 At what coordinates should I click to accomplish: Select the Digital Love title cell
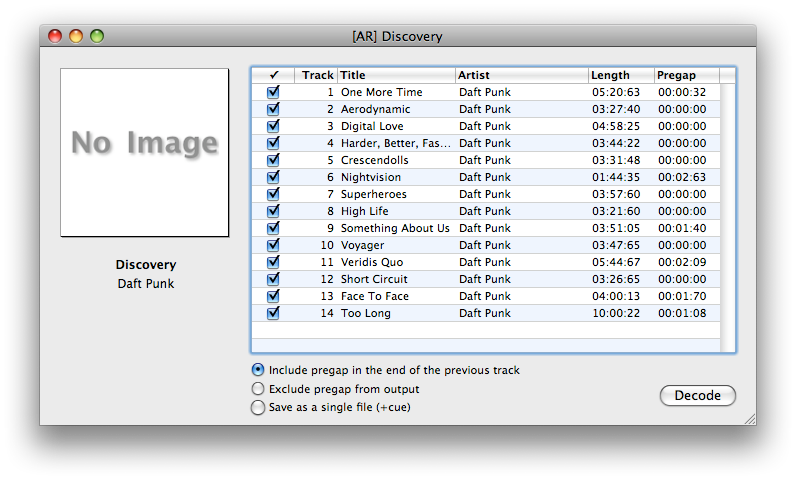pyautogui.click(x=372, y=126)
